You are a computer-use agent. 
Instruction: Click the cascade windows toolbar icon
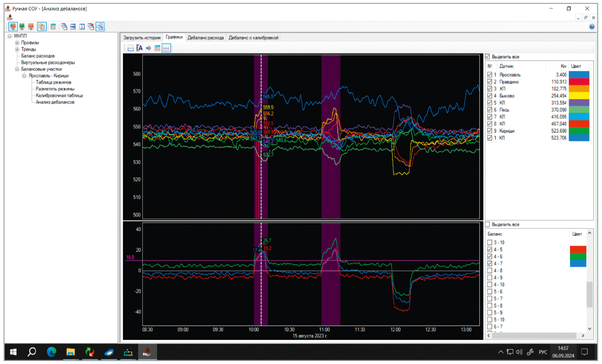tap(64, 27)
